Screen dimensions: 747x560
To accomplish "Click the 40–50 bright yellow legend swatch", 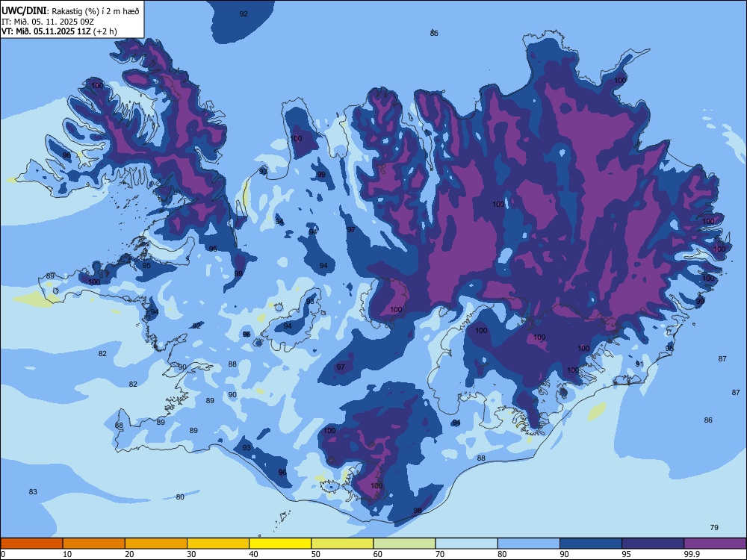I will 280,544.
